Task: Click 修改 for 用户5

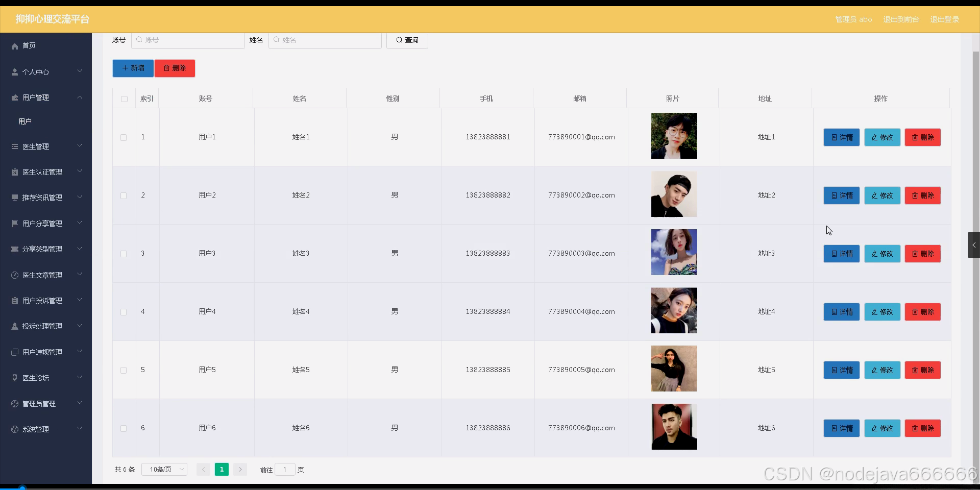Action: coord(882,370)
